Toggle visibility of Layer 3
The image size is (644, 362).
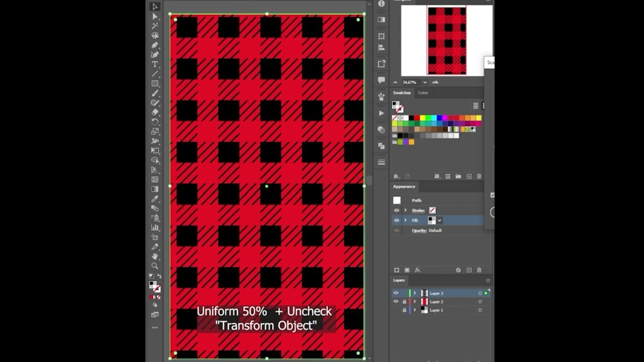396,293
